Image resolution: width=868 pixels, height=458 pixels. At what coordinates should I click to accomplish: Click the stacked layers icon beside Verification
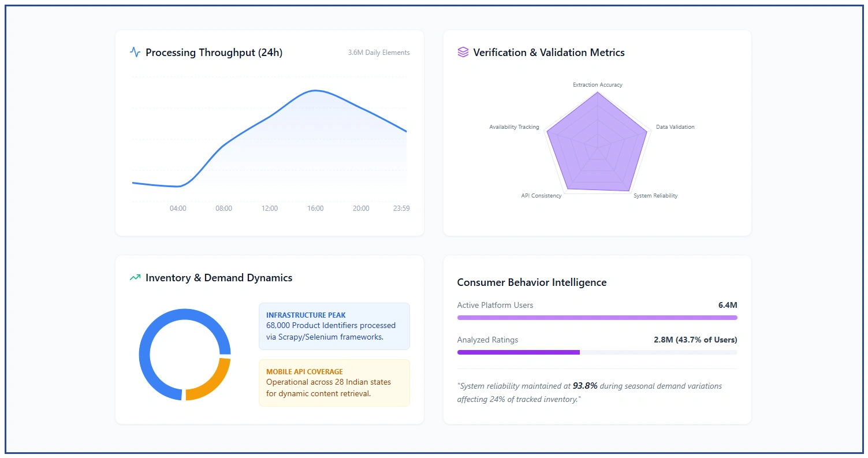point(463,53)
